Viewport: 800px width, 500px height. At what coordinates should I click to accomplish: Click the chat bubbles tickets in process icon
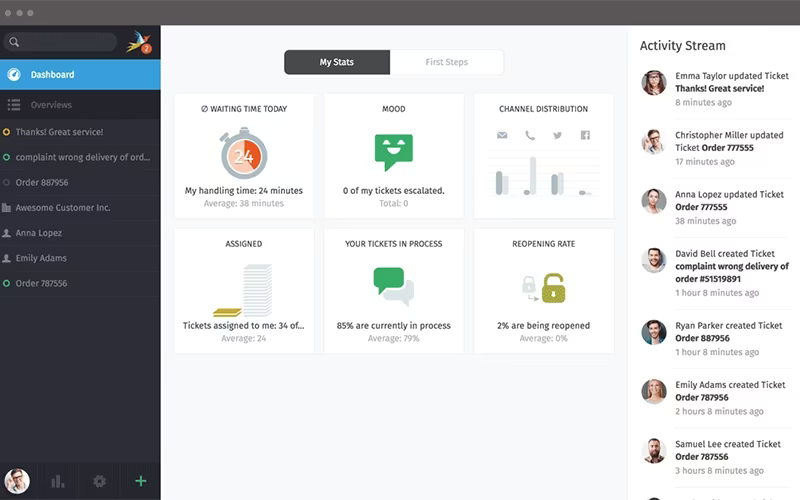pos(393,286)
